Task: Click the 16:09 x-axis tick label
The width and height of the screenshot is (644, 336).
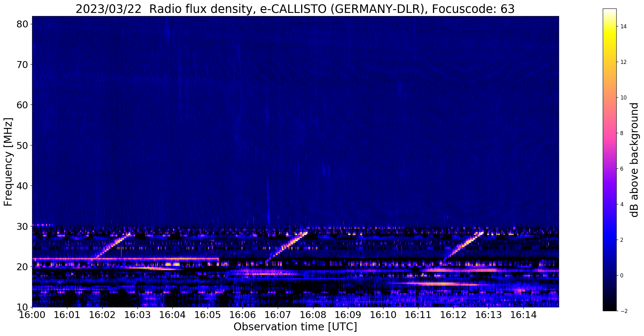Action: pos(348,315)
